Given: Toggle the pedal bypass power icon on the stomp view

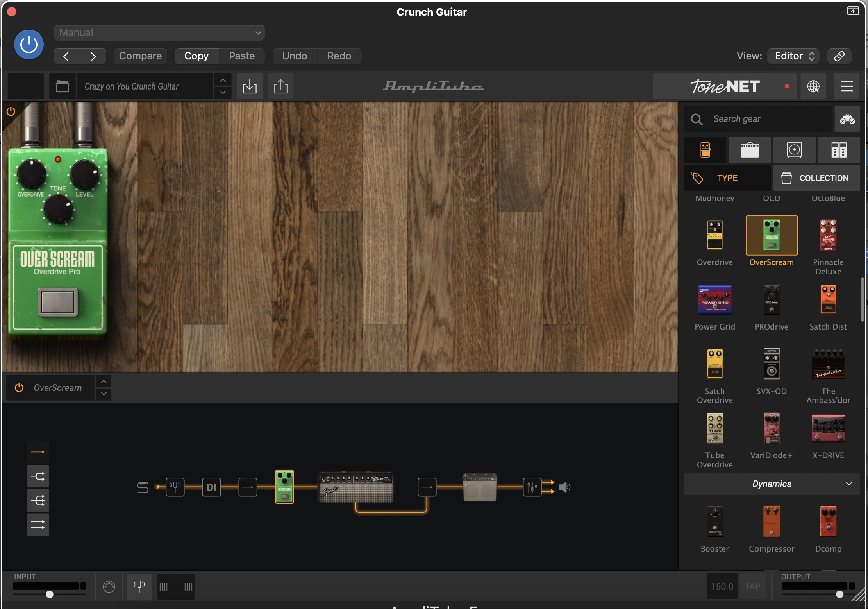Looking at the screenshot, I should 11,111.
